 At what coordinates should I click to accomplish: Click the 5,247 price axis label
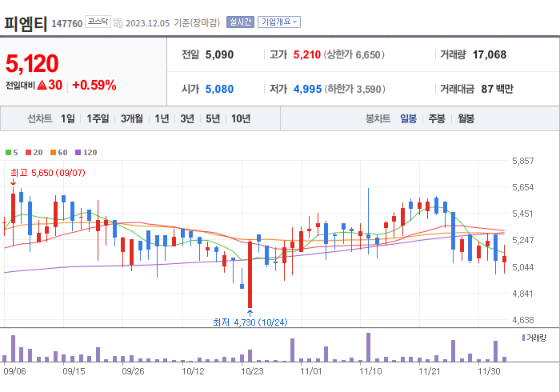[x=523, y=240]
